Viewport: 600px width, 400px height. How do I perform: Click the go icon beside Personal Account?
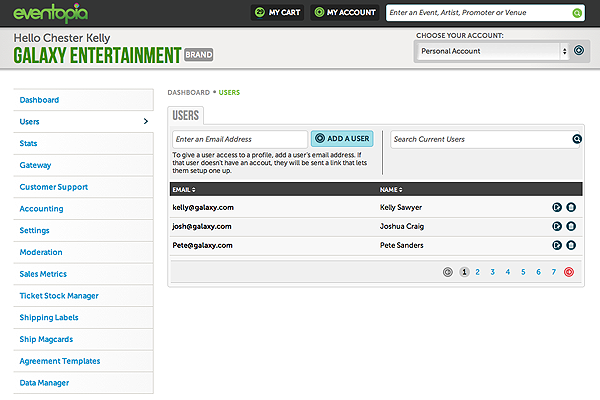[579, 51]
